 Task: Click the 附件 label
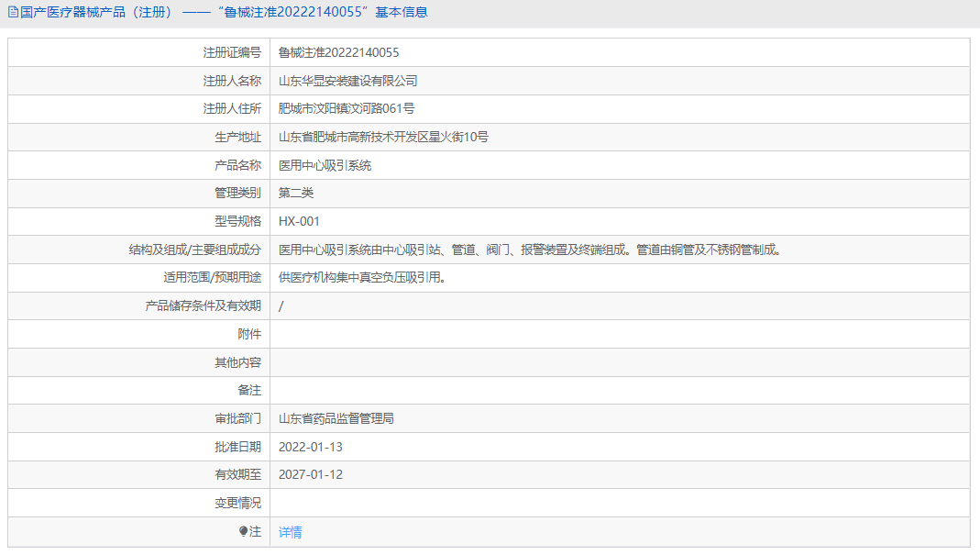point(249,334)
